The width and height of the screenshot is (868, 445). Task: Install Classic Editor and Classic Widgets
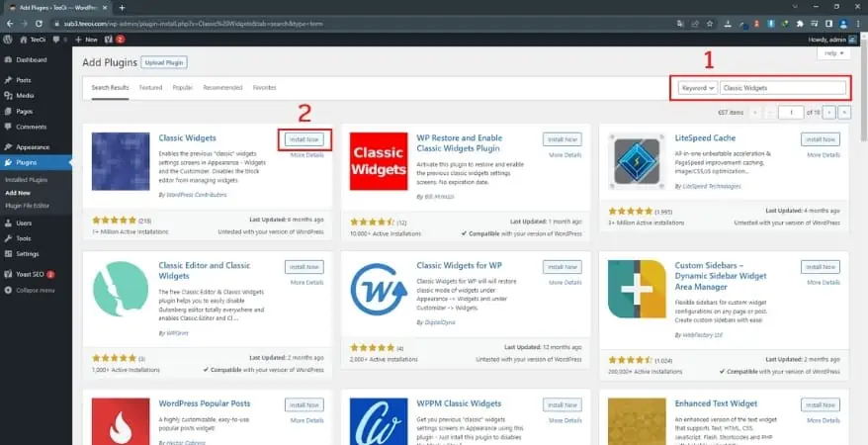[304, 267]
